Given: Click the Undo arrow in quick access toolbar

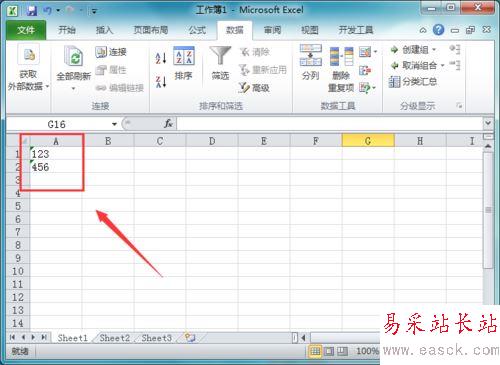Looking at the screenshot, I should pyautogui.click(x=47, y=11).
